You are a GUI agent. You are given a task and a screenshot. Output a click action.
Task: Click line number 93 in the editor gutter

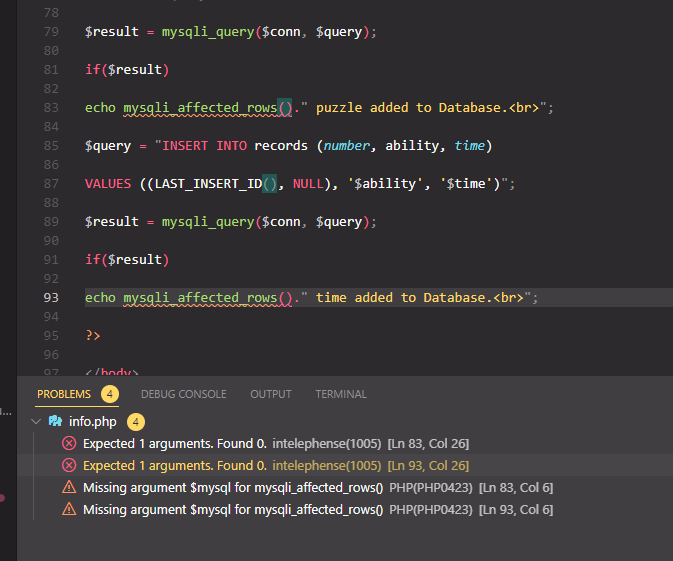click(52, 298)
